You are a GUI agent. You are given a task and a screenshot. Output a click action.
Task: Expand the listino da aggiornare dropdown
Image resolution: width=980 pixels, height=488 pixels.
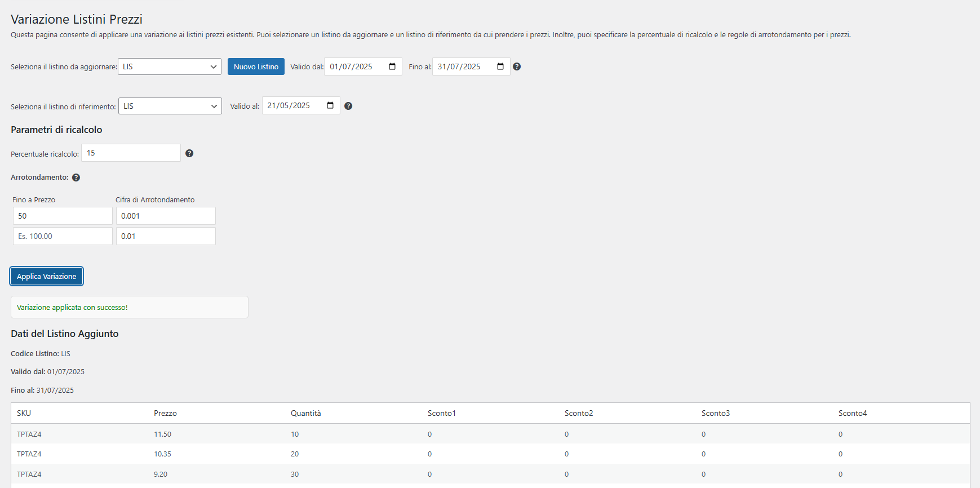coord(170,66)
